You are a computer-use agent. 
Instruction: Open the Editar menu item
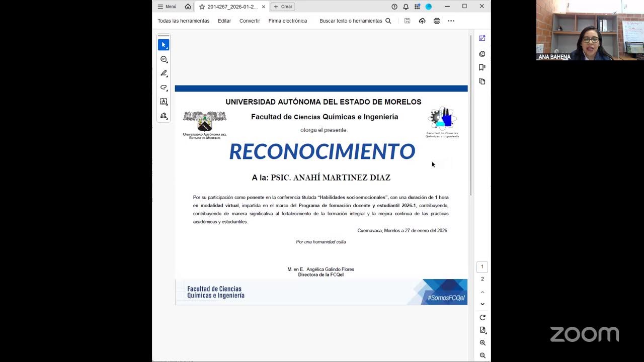coord(224,21)
